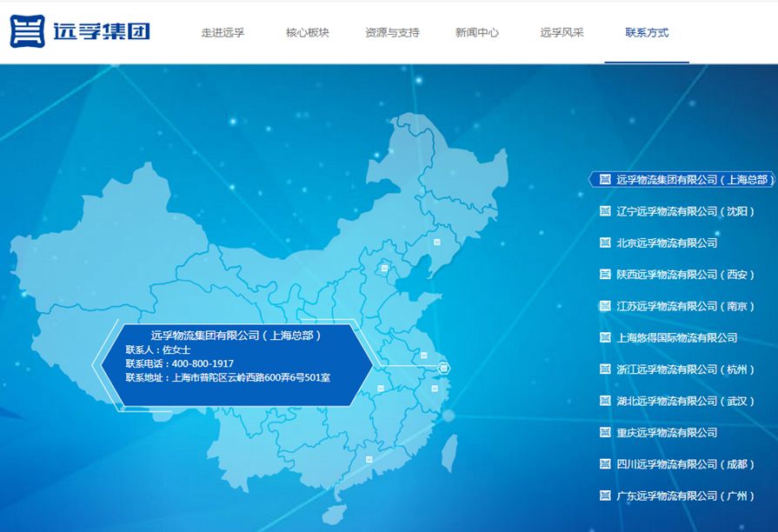Choose 湖北远孚物流有限公司(武汉) from the list
This screenshot has width=778, height=532.
click(x=685, y=401)
